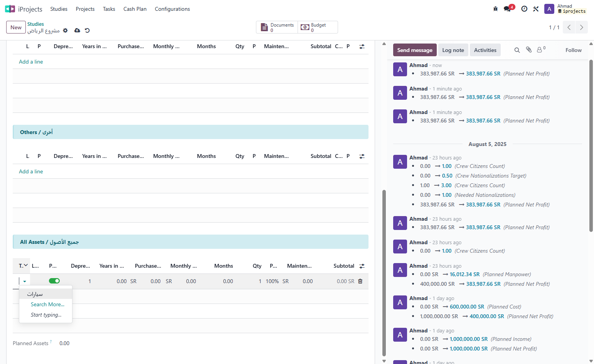Viewport: 594px width, 364px height.
Task: Open column settings for the Others table
Action: coord(362,156)
